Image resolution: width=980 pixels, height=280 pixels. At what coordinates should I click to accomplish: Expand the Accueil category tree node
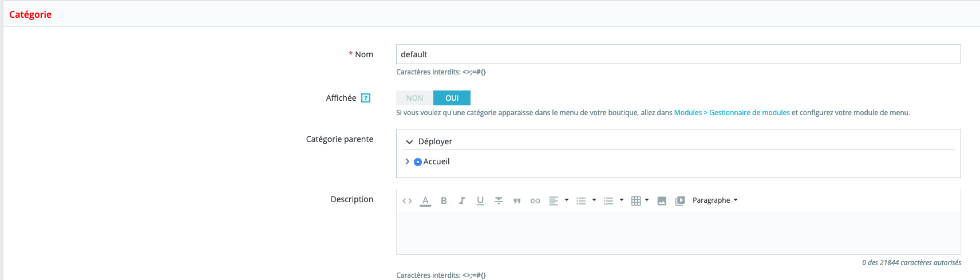coord(407,161)
